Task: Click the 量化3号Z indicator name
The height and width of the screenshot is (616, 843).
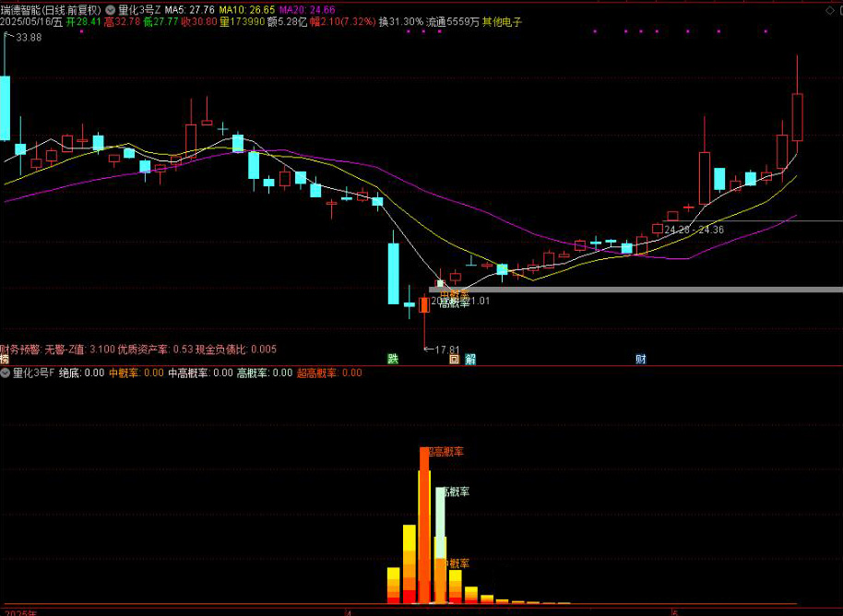Action: coord(140,9)
